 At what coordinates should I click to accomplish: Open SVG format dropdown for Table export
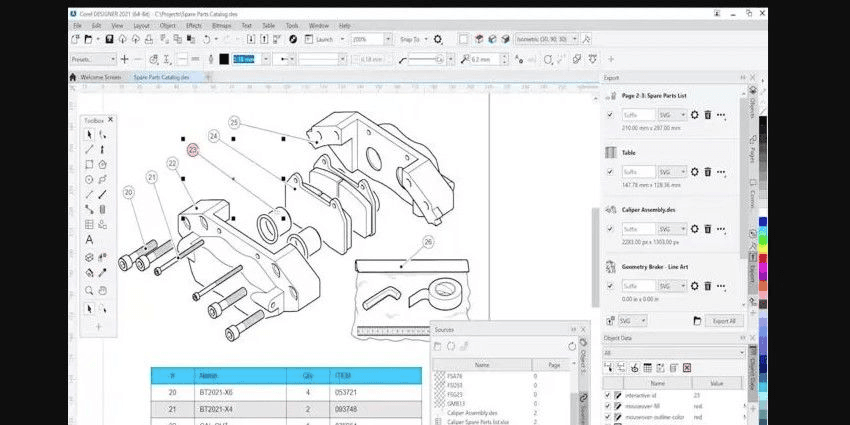pyautogui.click(x=672, y=172)
